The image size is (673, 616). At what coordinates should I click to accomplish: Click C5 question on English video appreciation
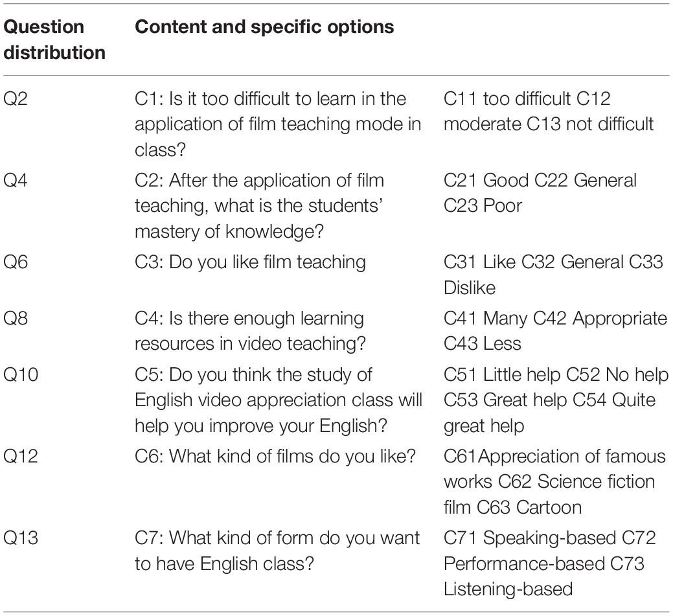[279, 400]
